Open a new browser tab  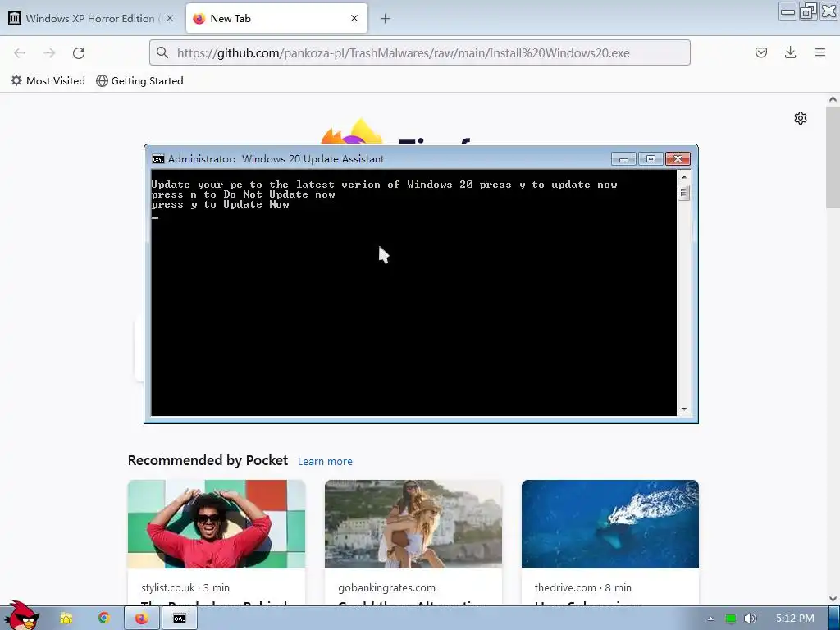coord(386,19)
